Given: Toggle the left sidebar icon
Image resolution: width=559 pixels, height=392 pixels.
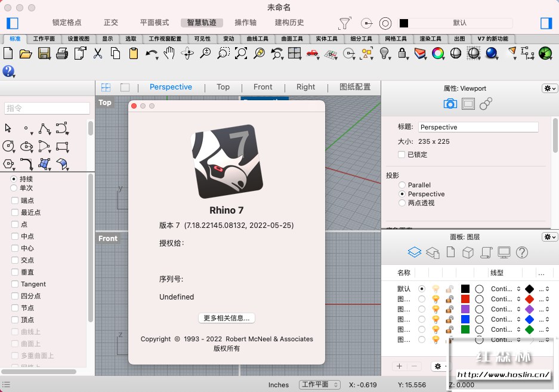Looking at the screenshot, I should (x=13, y=23).
